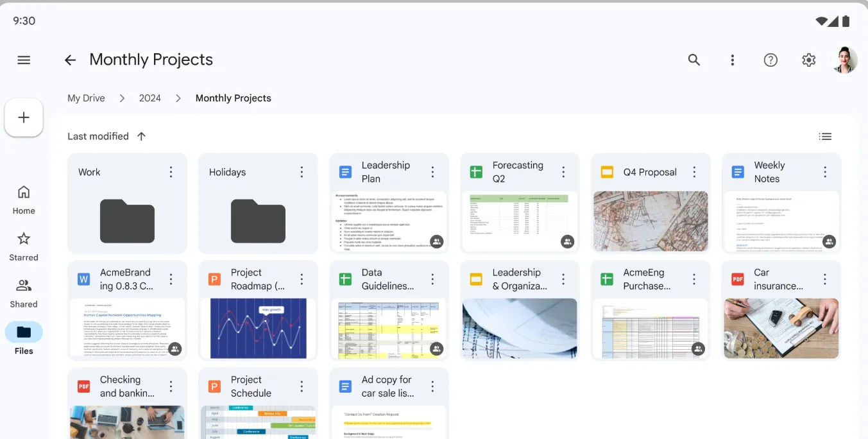Check the battery icon in status bar

pos(846,21)
